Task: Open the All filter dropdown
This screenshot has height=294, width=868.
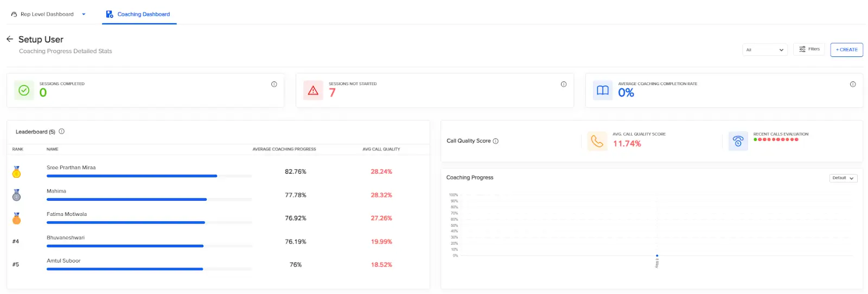Action: tap(765, 50)
